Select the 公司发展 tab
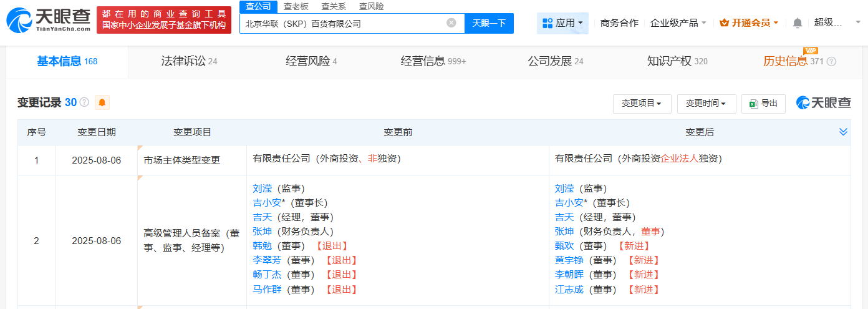This screenshot has width=868, height=309. (x=556, y=62)
